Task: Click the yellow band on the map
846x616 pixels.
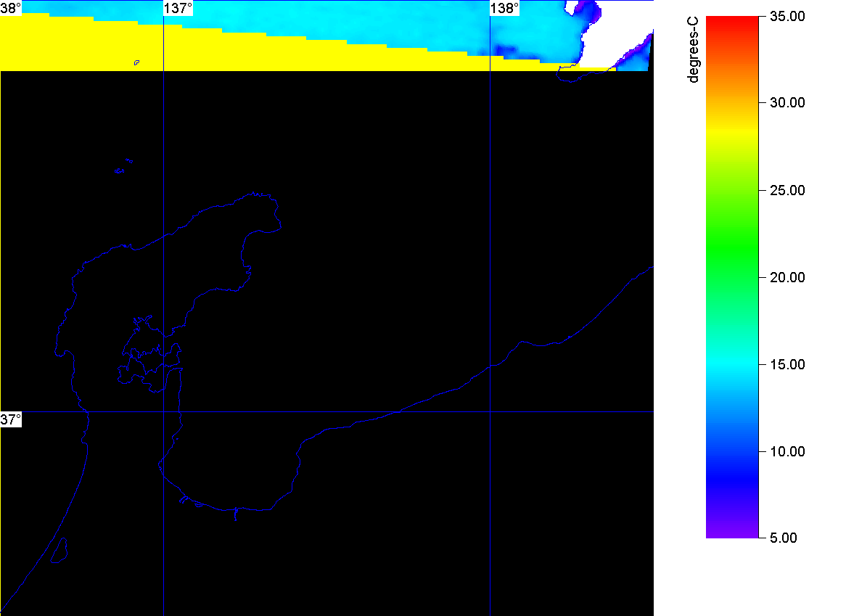Action: (215, 52)
